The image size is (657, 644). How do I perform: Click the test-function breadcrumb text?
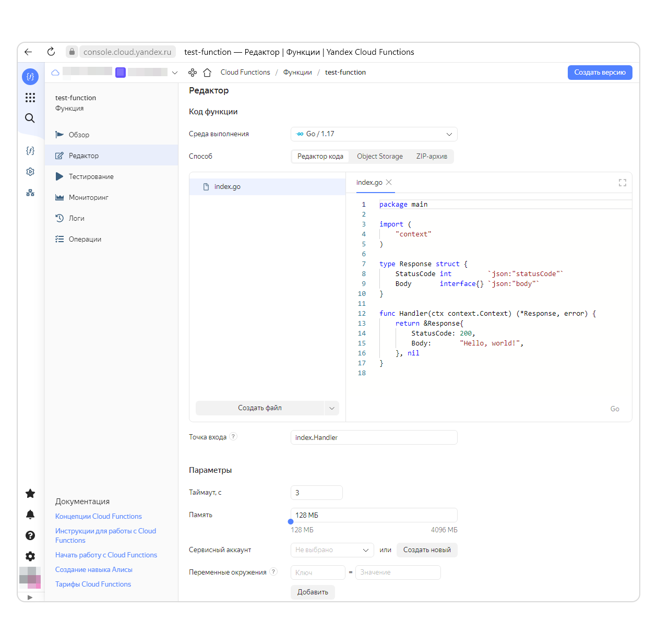click(345, 73)
